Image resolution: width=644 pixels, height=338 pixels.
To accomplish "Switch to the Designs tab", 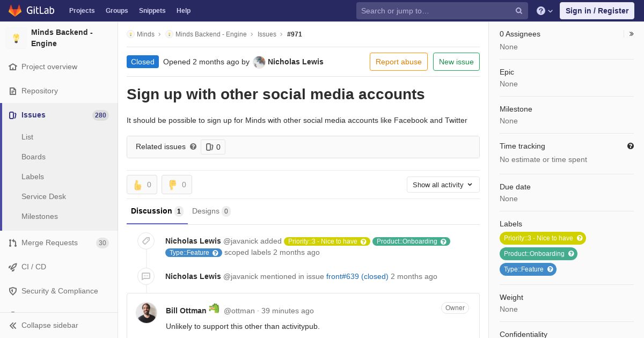I will (x=211, y=211).
